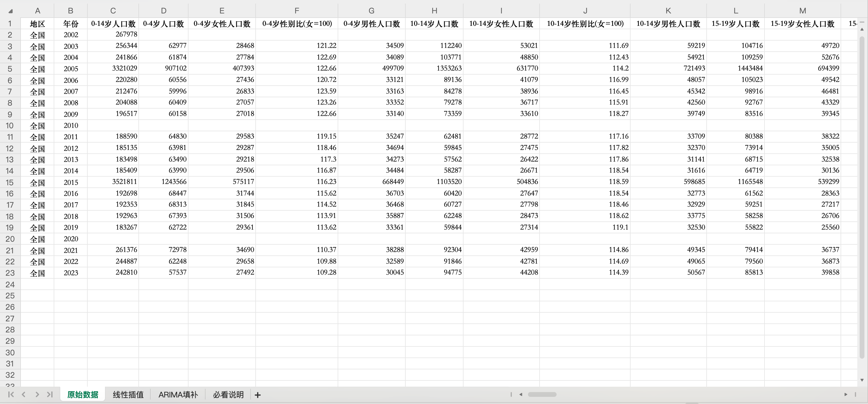868x404 pixels.
Task: Click horizontal scrollbar left arrow
Action: 521,394
